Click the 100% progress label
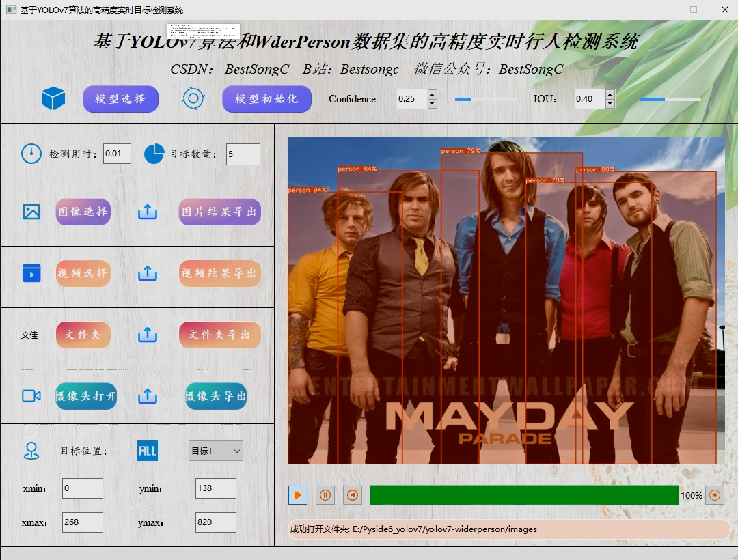Screen dimensions: 738x560 tap(691, 496)
